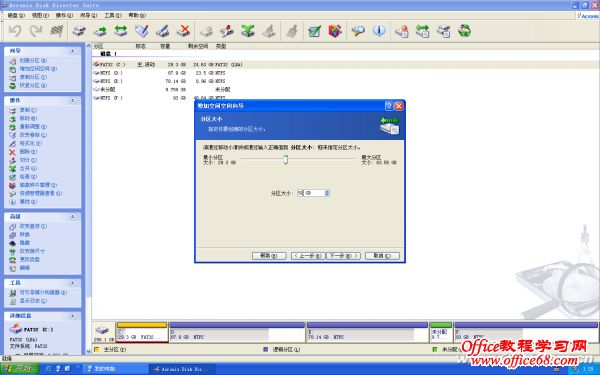Click the blue info Properties toolbar icon
The image size is (600, 375).
379,31
